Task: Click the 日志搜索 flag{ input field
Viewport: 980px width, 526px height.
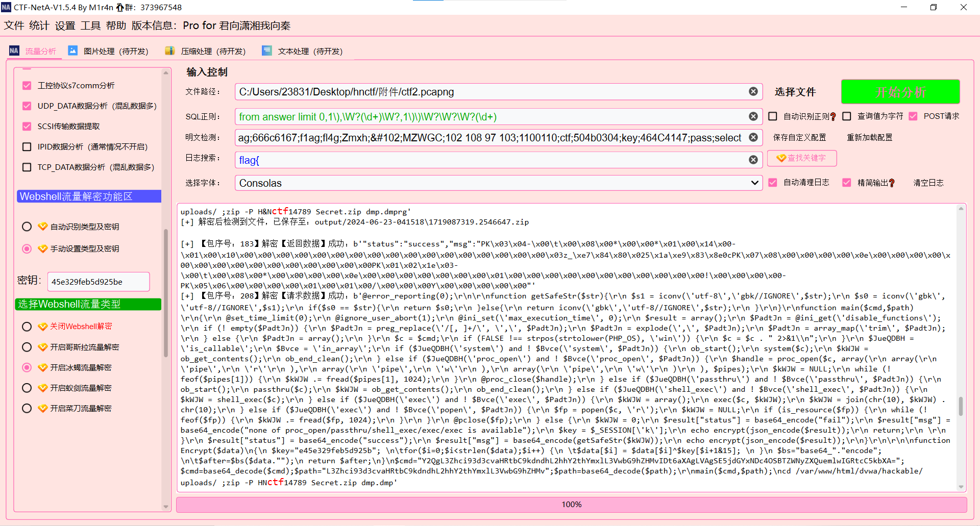Action: tap(498, 160)
